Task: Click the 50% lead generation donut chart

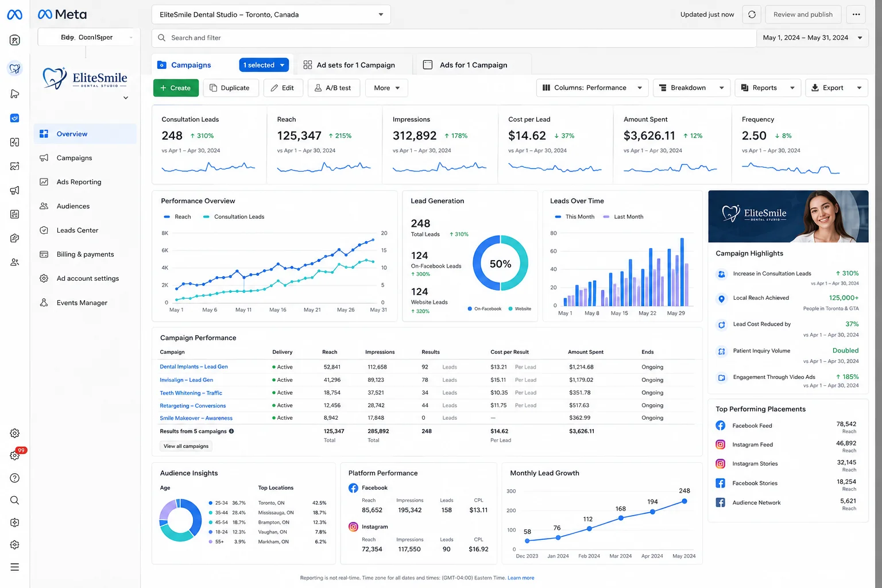Action: tap(500, 264)
